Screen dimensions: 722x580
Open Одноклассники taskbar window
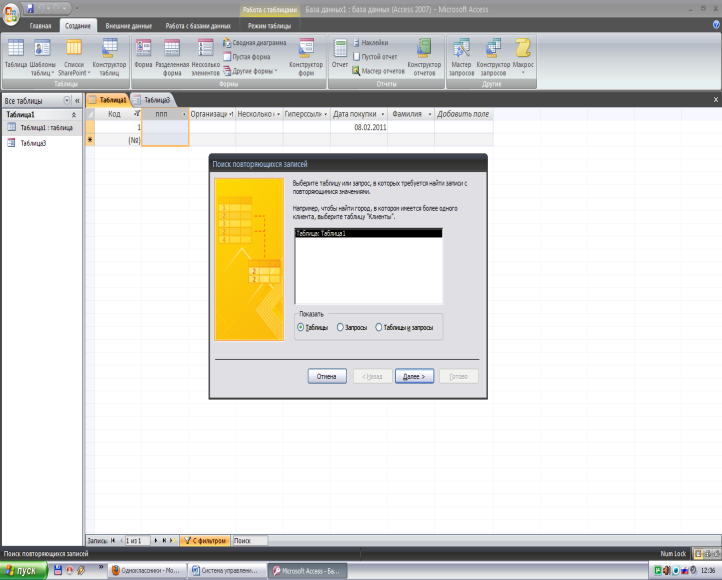click(147, 571)
